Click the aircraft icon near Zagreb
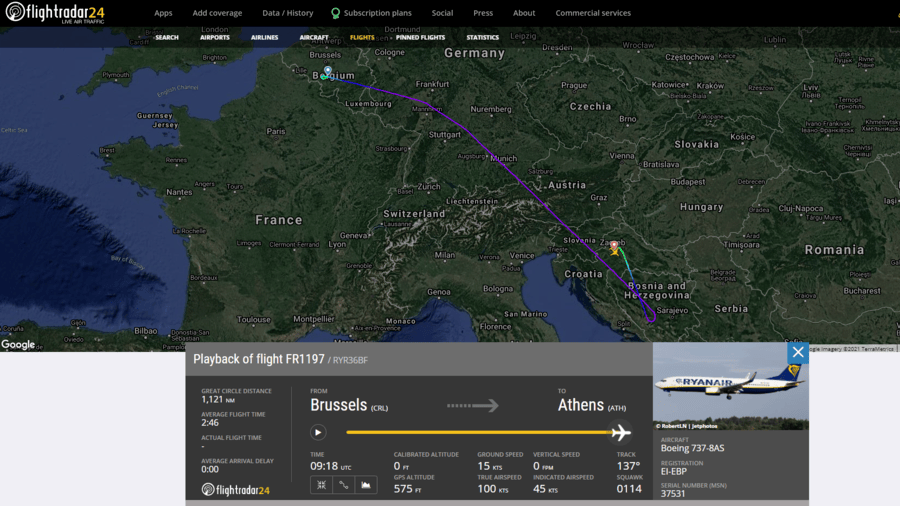 [x=615, y=251]
